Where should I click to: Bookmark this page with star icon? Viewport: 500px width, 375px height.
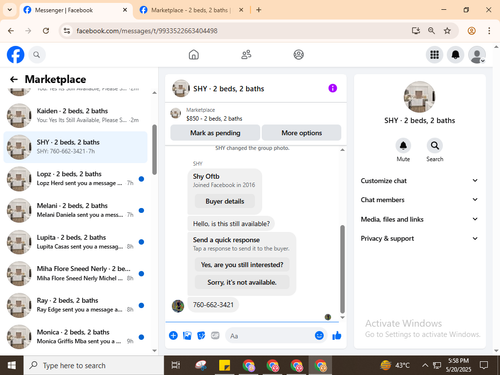(447, 31)
